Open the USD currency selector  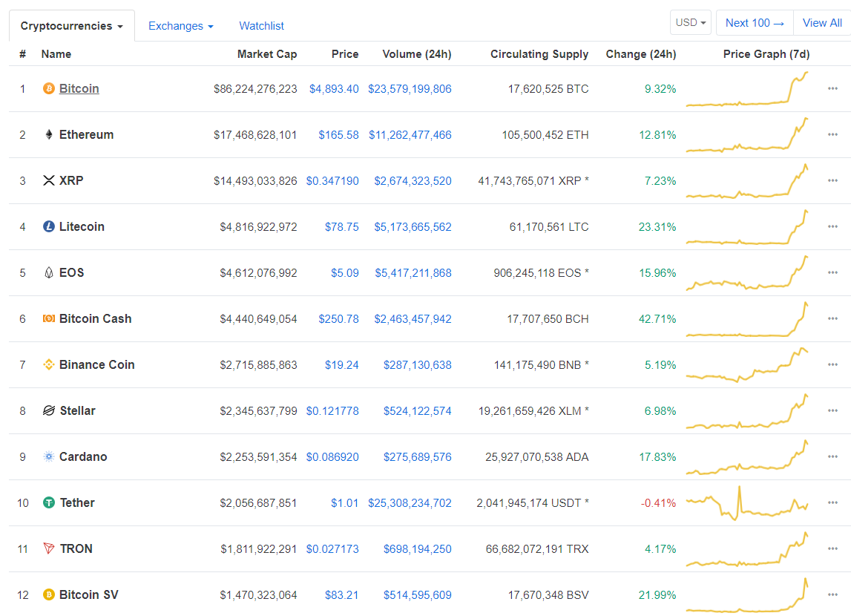[690, 22]
